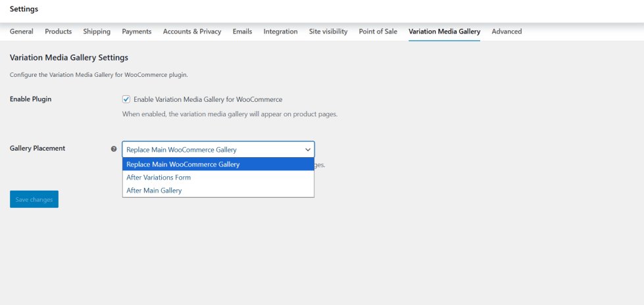Click the help icon beside Gallery Placement
Image resolution: width=644 pixels, height=305 pixels.
[114, 149]
